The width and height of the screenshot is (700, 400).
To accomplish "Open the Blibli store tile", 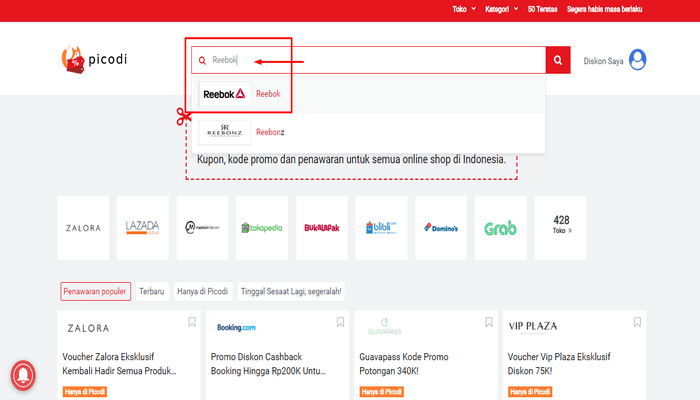I will click(381, 228).
